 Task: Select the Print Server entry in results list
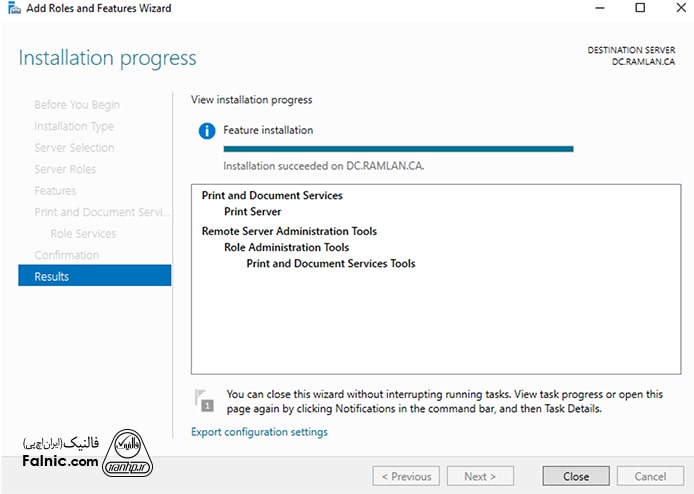coord(253,212)
